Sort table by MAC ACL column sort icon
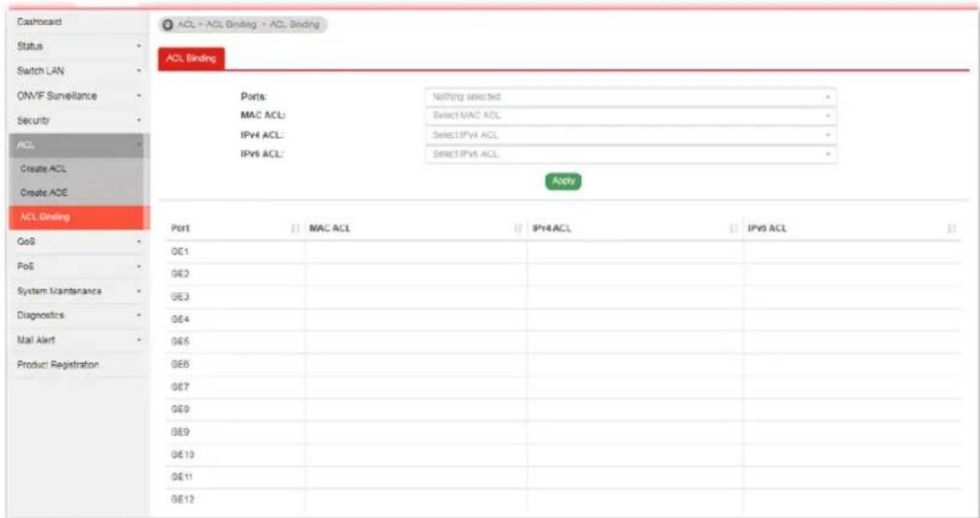This screenshot has height=518, width=980. [517, 229]
